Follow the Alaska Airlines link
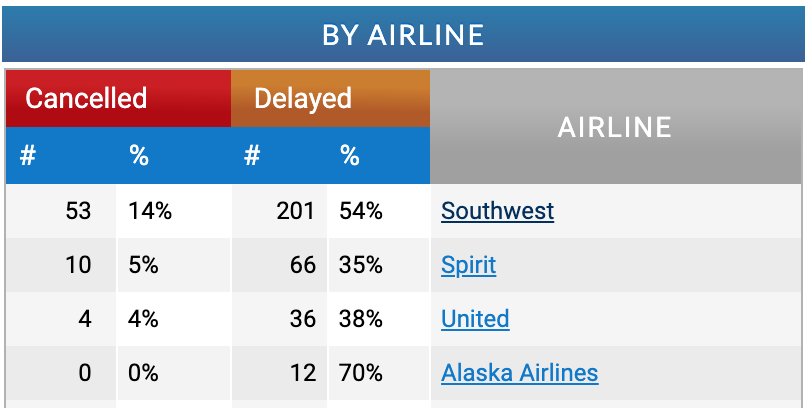The image size is (806, 408). [x=519, y=373]
